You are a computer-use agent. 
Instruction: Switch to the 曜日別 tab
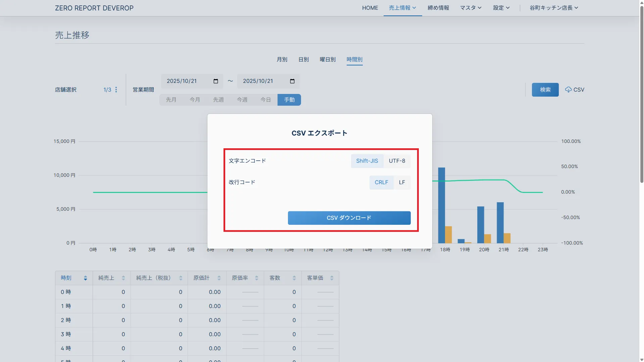click(x=328, y=59)
